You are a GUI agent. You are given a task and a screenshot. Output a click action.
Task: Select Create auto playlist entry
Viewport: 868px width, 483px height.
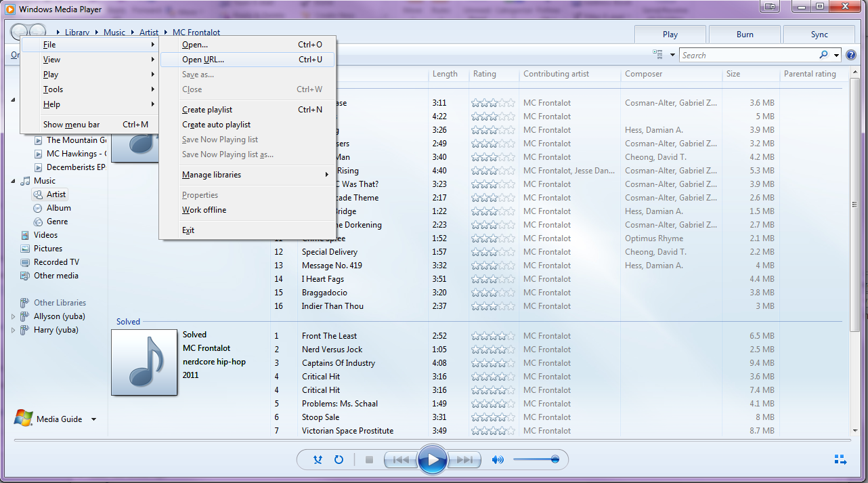(x=248, y=125)
